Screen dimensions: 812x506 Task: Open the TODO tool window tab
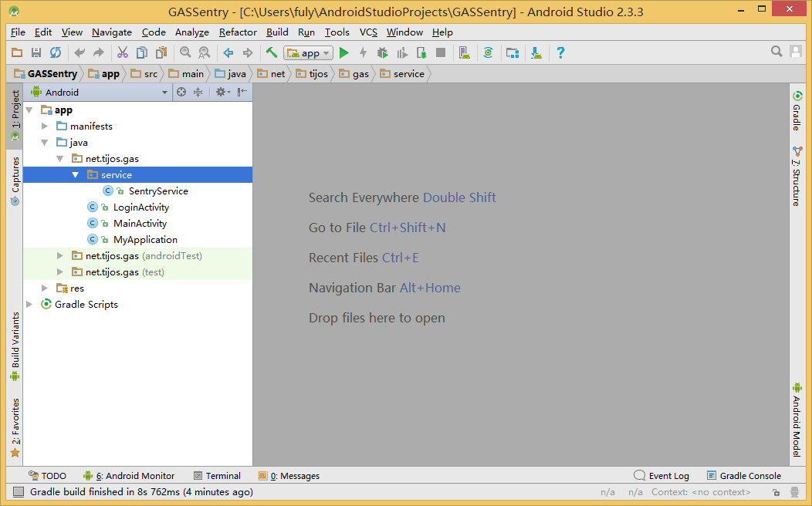pyautogui.click(x=48, y=476)
